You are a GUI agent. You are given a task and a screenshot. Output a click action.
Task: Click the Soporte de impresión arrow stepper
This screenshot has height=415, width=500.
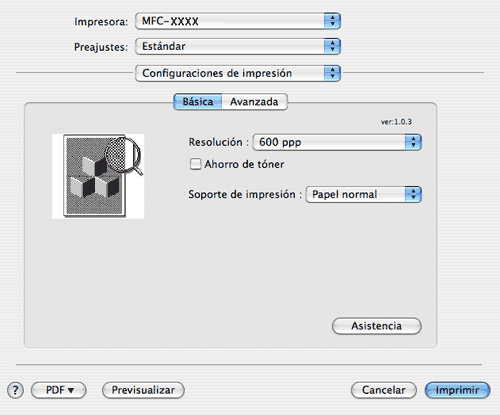point(413,194)
